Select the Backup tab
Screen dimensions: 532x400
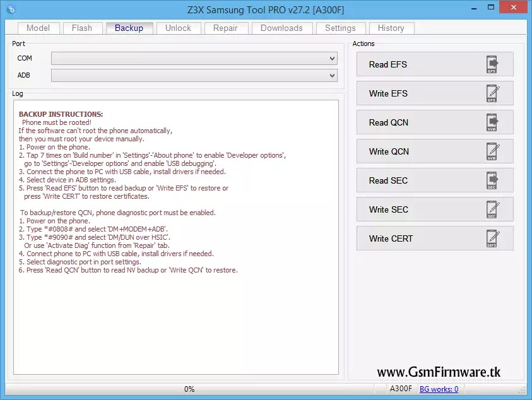tap(129, 28)
